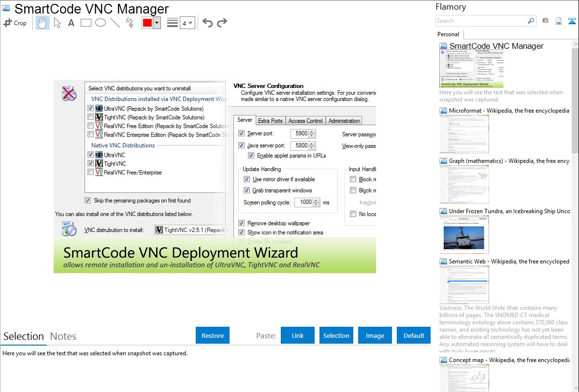Check TightVNC (Repack by SmartCode Solutions)
The width and height of the screenshot is (579, 392).
(90, 117)
